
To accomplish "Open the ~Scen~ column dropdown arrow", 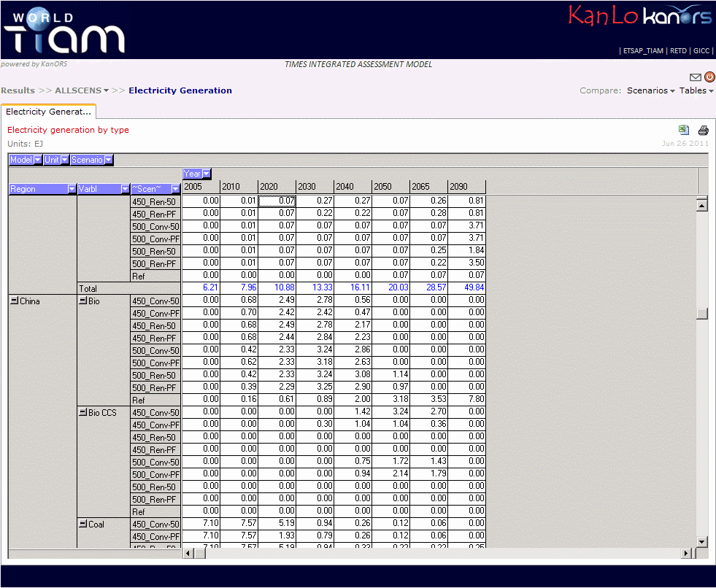I will coord(175,189).
